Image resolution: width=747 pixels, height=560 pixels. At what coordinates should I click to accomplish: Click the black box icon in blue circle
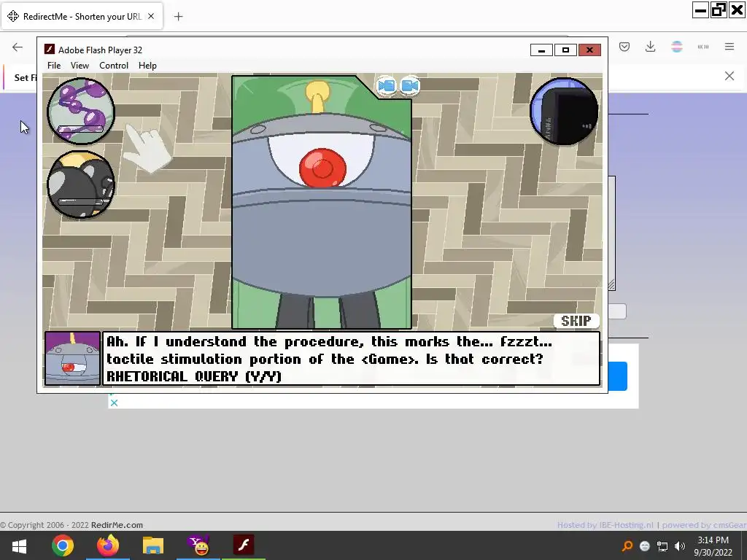click(565, 112)
